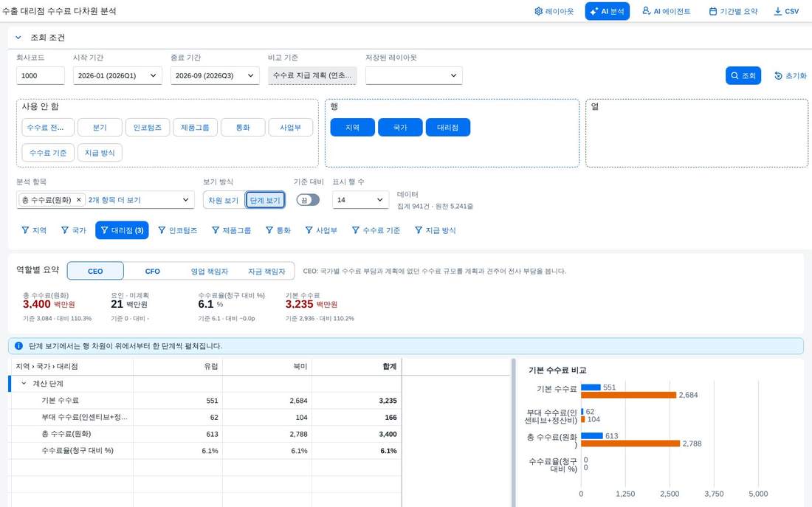This screenshot has width=812, height=507.
Task: Click the unused 사업부 dimension chip
Action: tap(291, 128)
